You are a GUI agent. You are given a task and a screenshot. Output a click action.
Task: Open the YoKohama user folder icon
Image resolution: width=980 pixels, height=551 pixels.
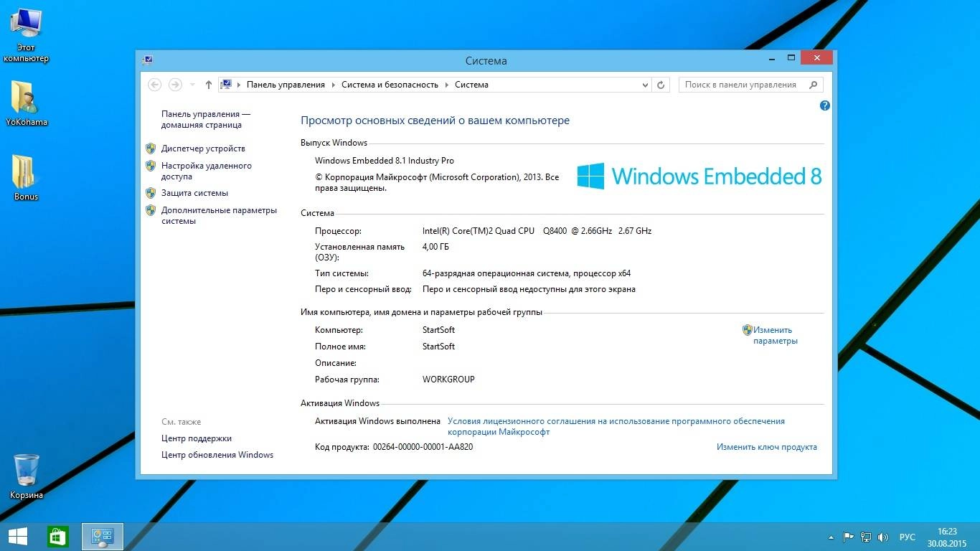pyautogui.click(x=26, y=103)
